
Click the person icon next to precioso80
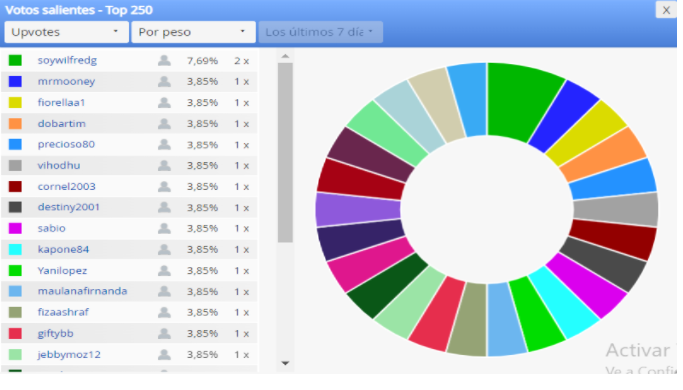[164, 144]
